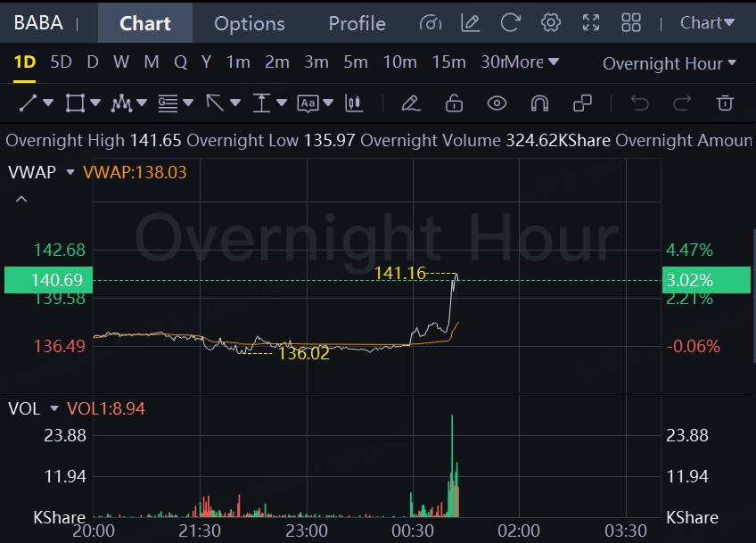Toggle drawings visibility eye icon
Viewport: 756px width, 543px height.
click(x=497, y=103)
